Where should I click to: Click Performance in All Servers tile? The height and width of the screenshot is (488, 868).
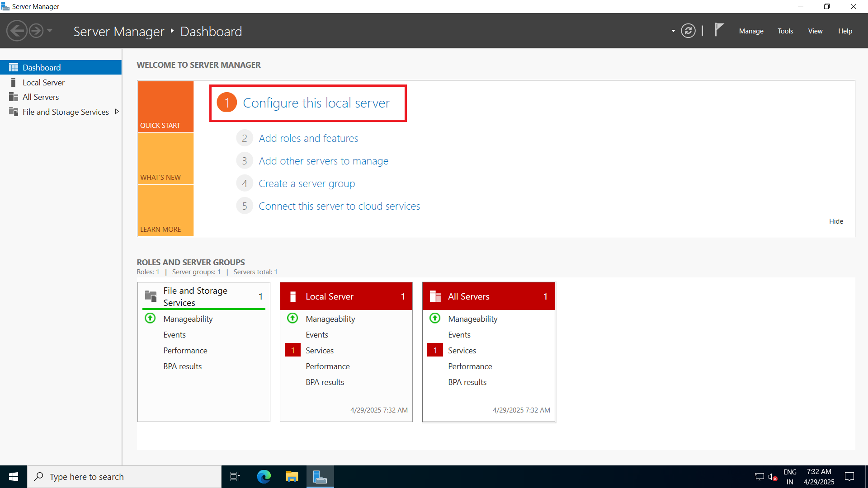470,366
